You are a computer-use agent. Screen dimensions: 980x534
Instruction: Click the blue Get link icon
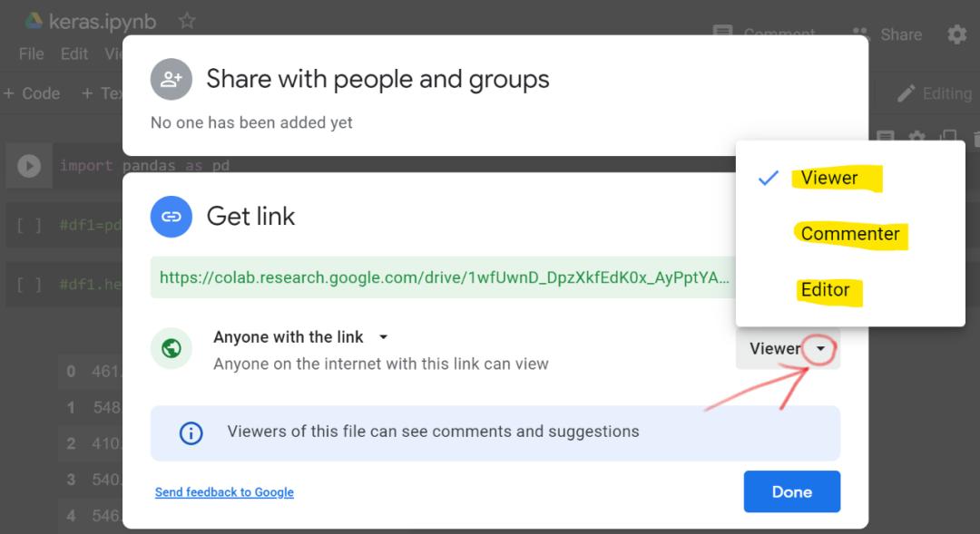tap(171, 217)
